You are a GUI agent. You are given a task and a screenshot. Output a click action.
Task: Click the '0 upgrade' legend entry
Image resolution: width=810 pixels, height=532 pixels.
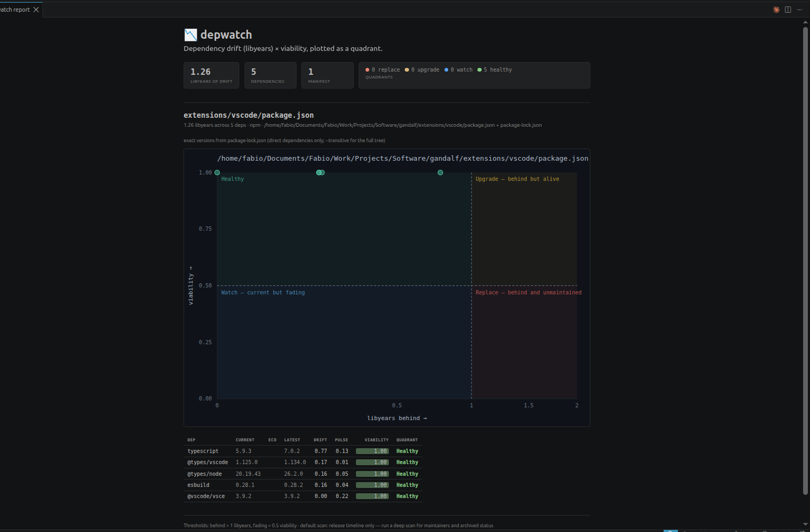(422, 69)
